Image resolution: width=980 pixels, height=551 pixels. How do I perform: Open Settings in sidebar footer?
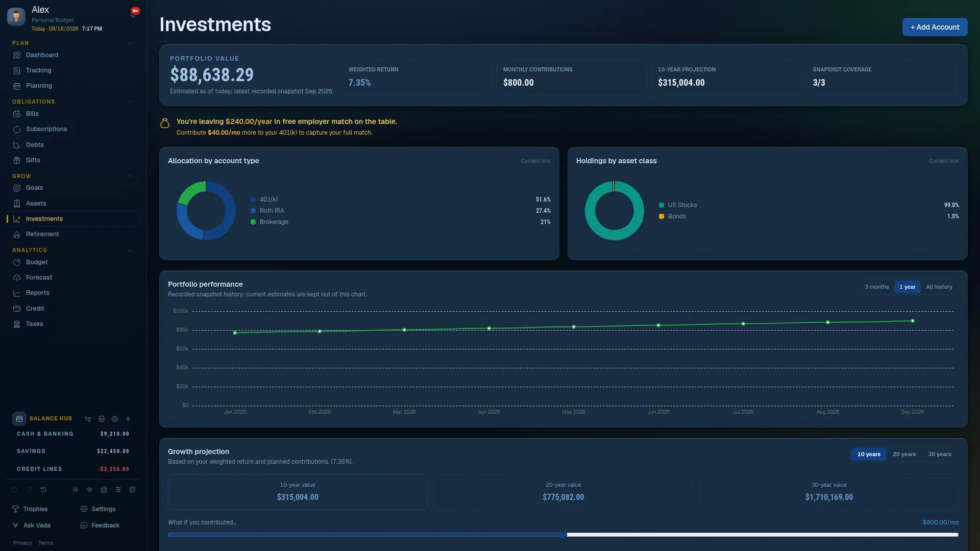click(98, 509)
